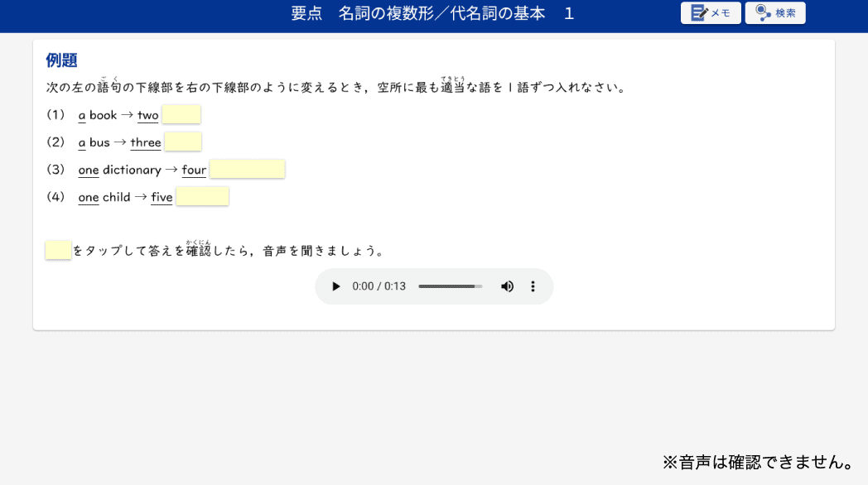868x485 pixels.
Task: Reveal the answer box after "four"
Action: (247, 170)
